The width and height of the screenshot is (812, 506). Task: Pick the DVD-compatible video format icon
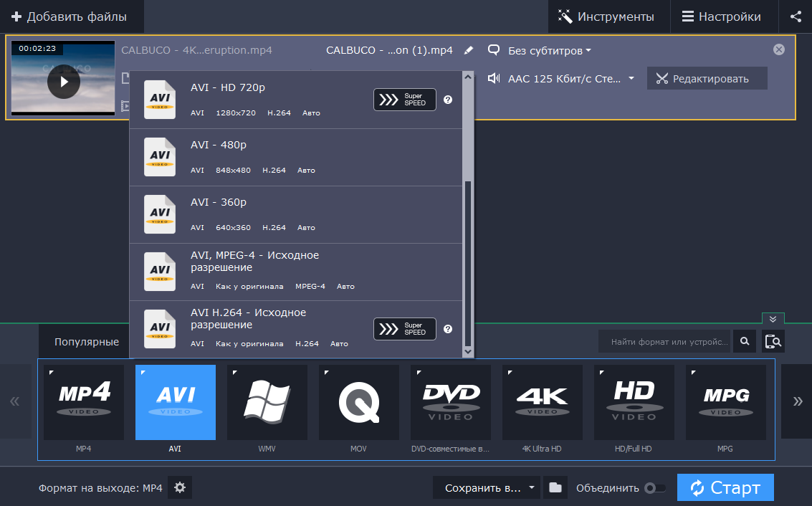point(451,402)
